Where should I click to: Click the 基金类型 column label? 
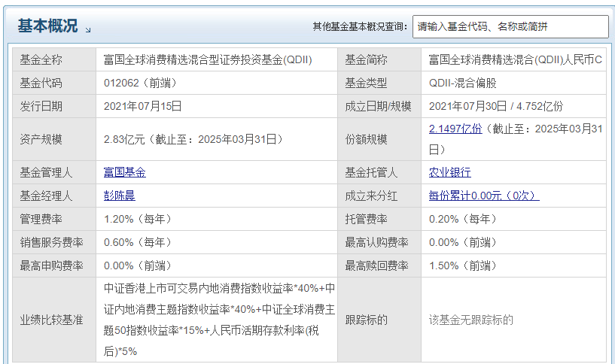[366, 83]
